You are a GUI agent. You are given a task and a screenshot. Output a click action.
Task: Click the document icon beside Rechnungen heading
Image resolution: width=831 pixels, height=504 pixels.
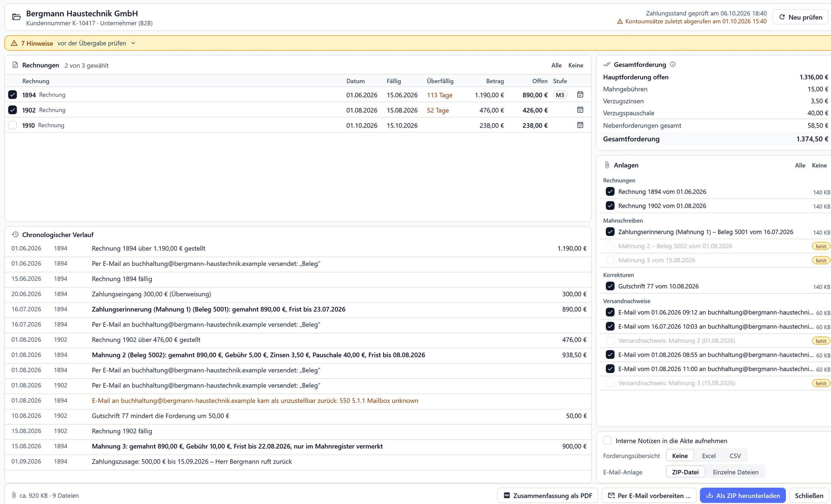tap(15, 65)
